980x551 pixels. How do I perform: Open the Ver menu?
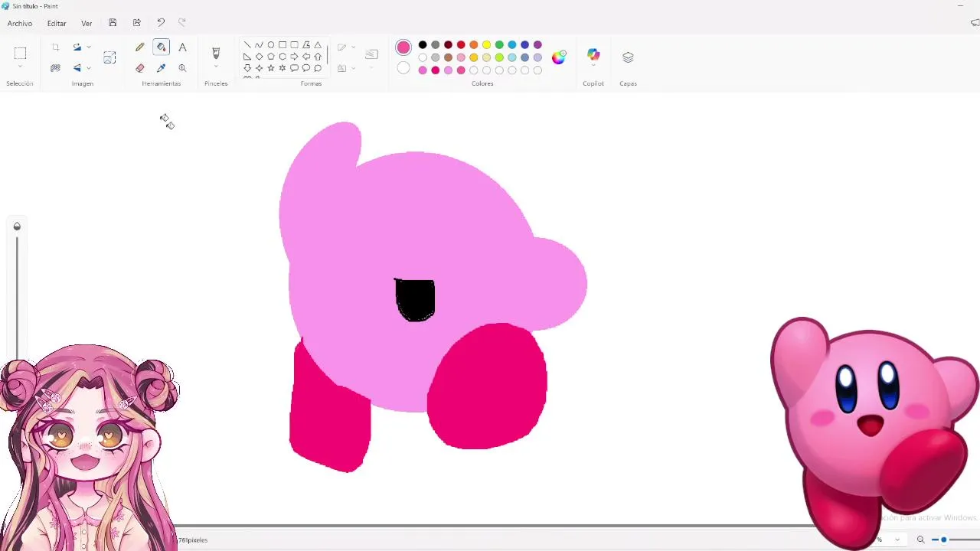tap(87, 24)
